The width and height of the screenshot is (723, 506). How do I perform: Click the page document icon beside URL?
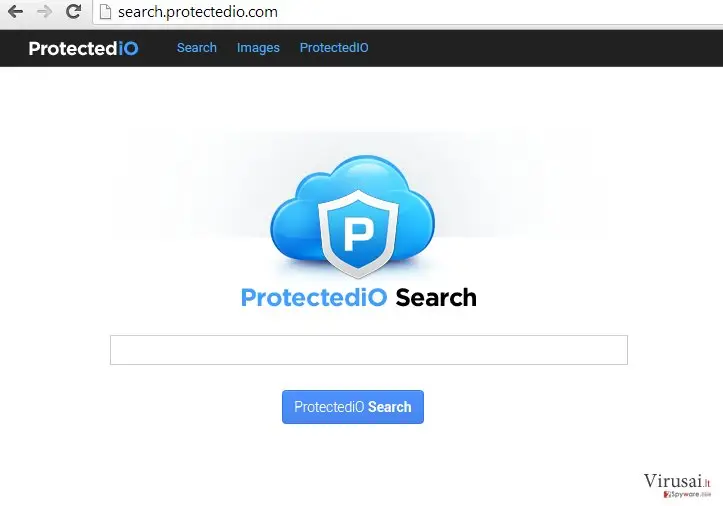(x=106, y=12)
